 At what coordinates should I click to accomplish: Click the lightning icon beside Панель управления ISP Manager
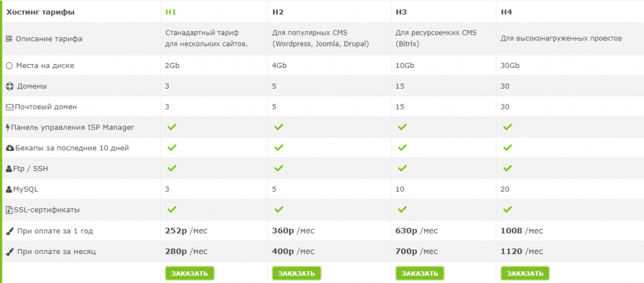8,128
